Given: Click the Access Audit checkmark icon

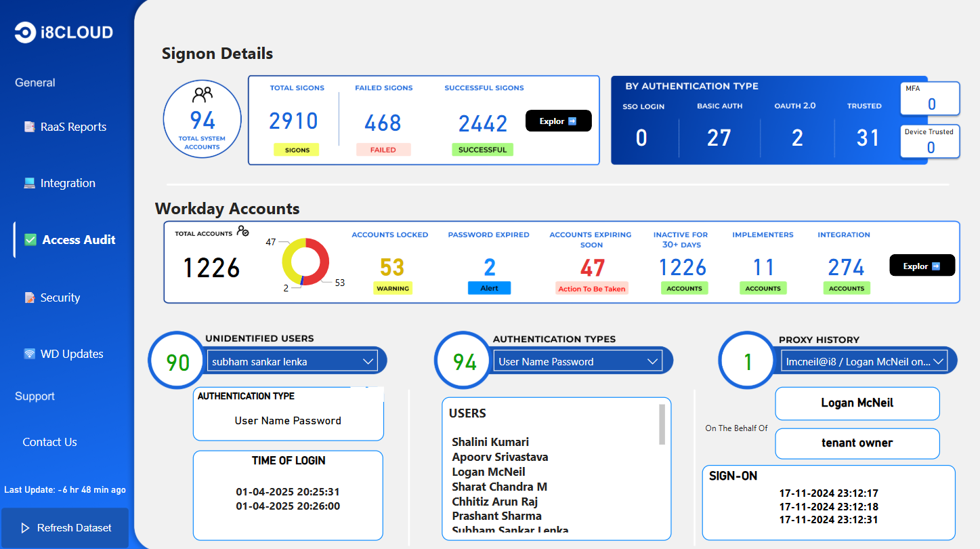Looking at the screenshot, I should click(30, 239).
